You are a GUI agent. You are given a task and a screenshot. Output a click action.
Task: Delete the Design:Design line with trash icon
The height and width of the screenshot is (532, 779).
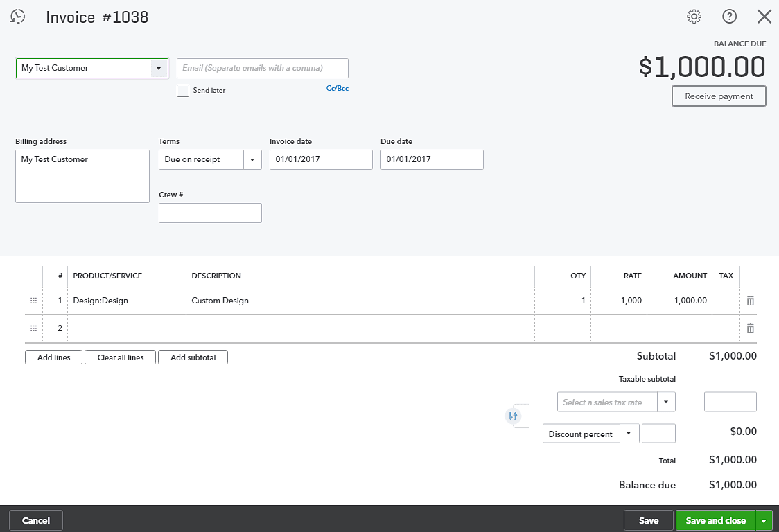[x=749, y=300]
